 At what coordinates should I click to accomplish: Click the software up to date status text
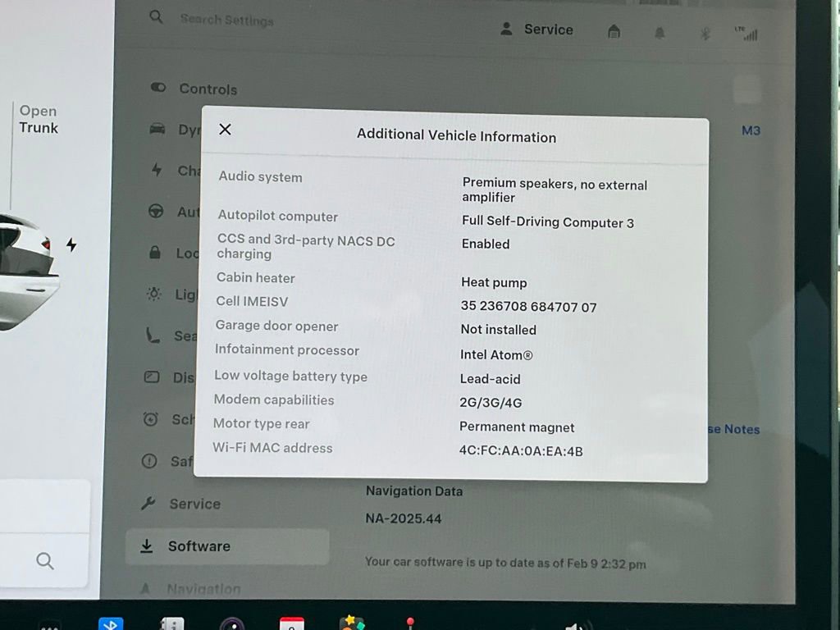(505, 563)
